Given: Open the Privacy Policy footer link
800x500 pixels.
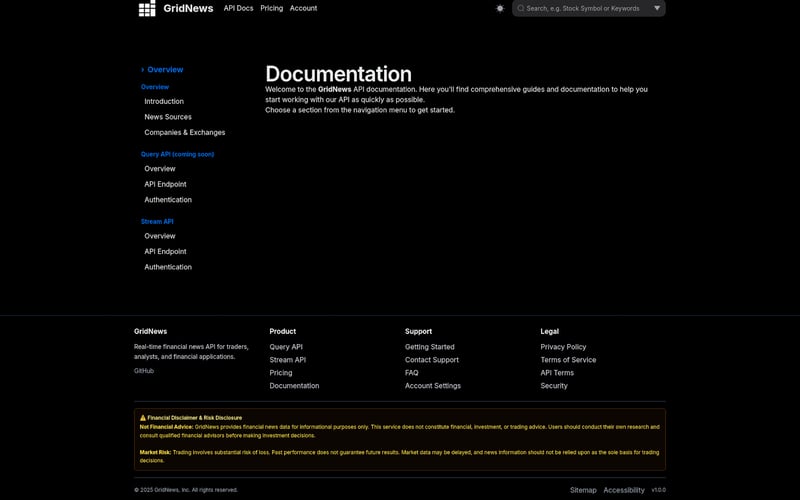Looking at the screenshot, I should click(563, 347).
